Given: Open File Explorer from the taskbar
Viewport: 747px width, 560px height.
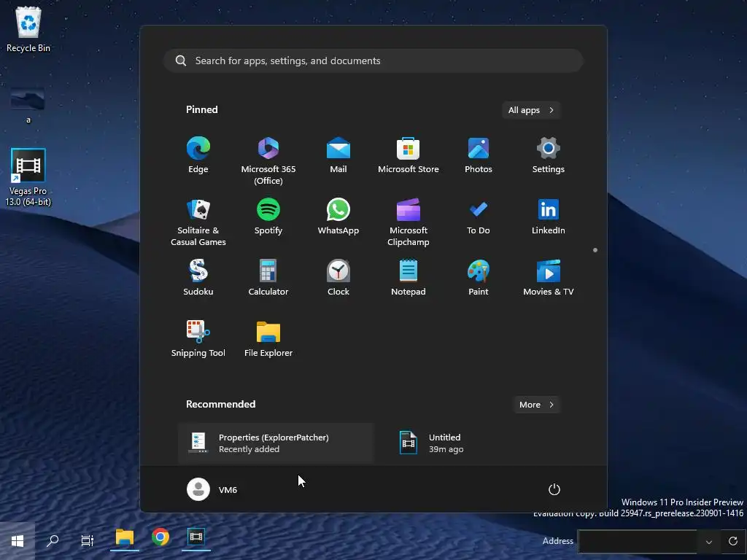Looking at the screenshot, I should (x=124, y=538).
